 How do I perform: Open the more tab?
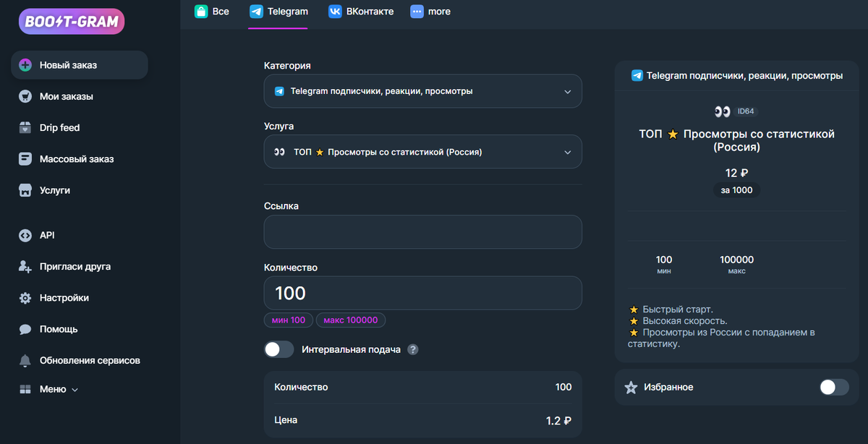[430, 12]
